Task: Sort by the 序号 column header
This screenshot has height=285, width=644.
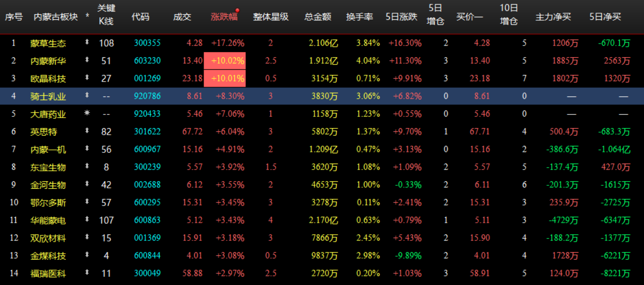Action: [14, 17]
